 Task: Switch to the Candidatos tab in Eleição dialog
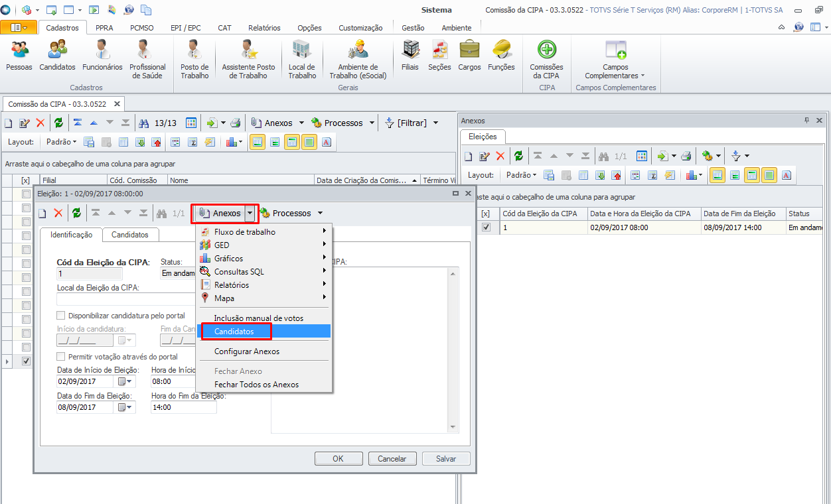click(130, 235)
